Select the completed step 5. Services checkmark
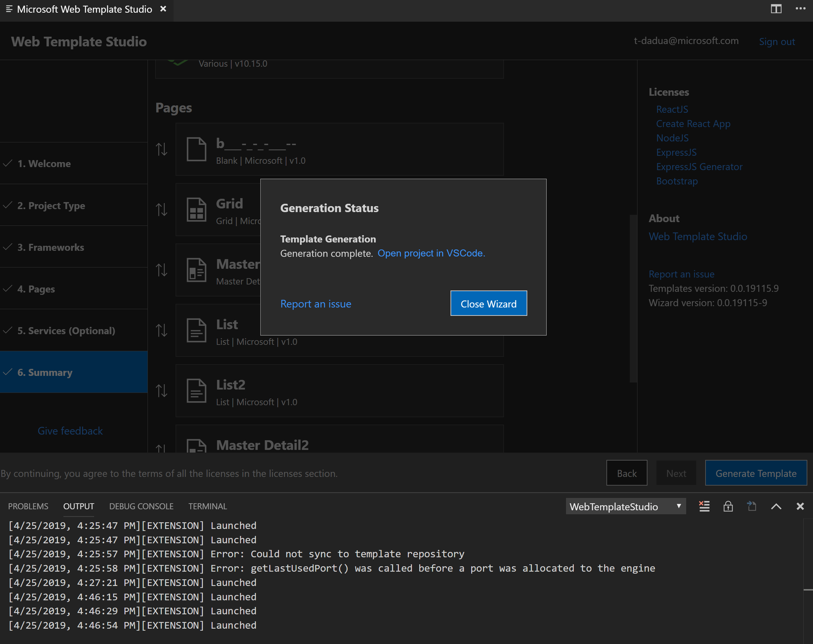The image size is (813, 644). [x=8, y=331]
